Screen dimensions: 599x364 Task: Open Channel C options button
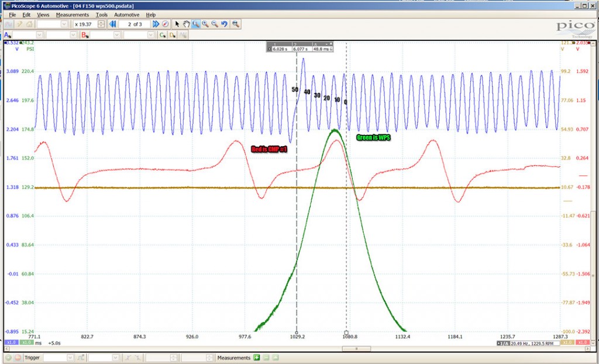click(x=163, y=35)
